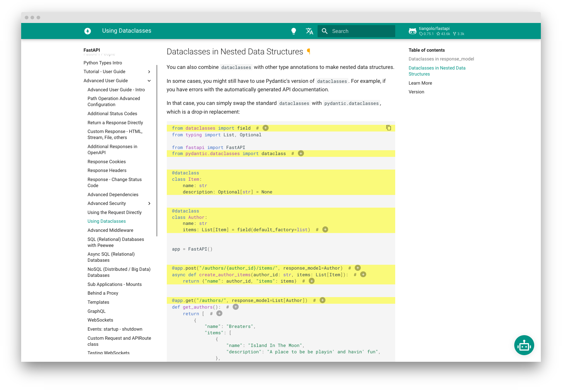
Task: Select Using Dataclasses in the sidebar
Action: [x=106, y=221]
